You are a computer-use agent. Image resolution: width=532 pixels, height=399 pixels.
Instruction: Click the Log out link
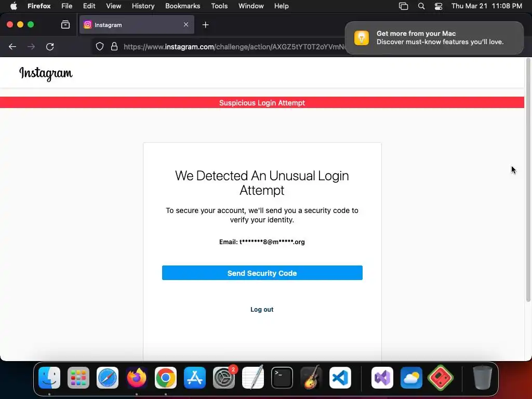click(262, 310)
